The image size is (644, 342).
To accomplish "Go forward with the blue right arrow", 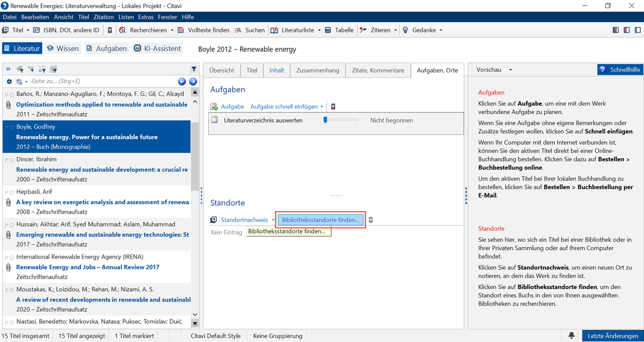I will 193,81.
